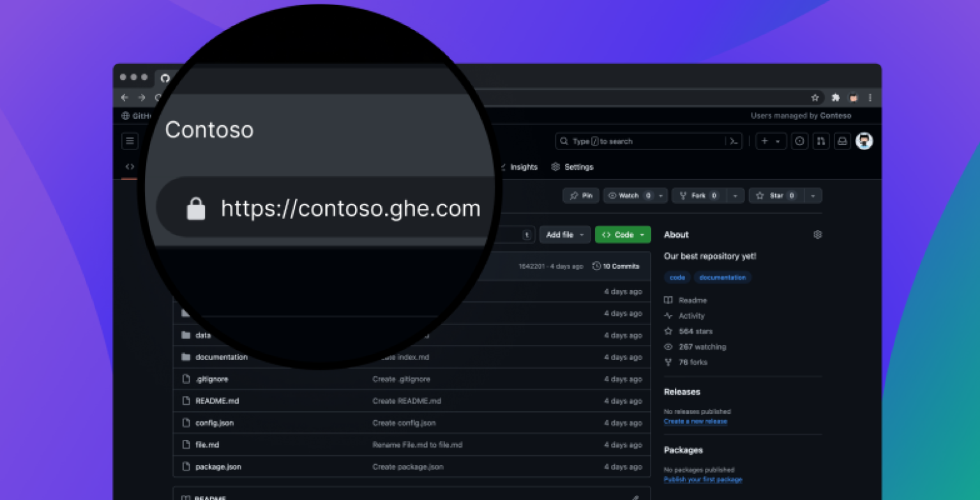Click the clock icon next to 10 Commits
The image size is (980, 500).
pyautogui.click(x=596, y=266)
